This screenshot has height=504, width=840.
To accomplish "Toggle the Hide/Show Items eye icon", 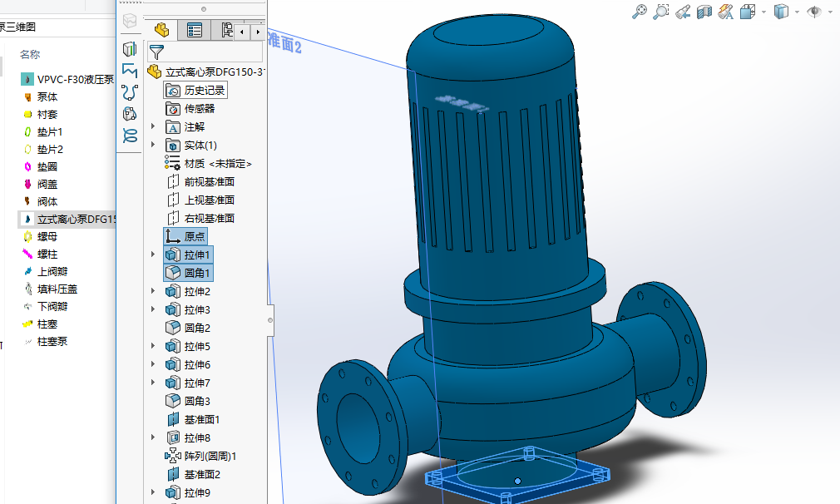I will point(813,12).
